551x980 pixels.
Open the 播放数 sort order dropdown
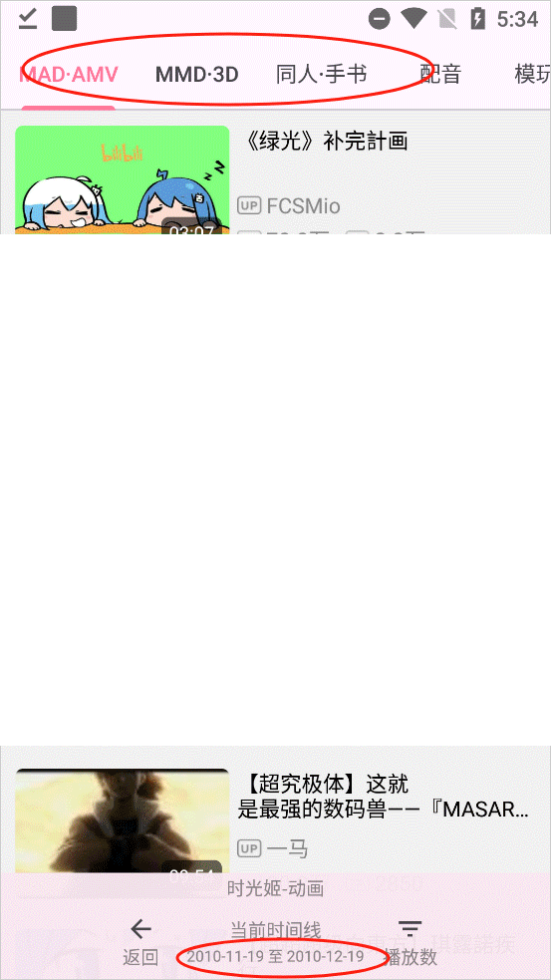tap(411, 957)
